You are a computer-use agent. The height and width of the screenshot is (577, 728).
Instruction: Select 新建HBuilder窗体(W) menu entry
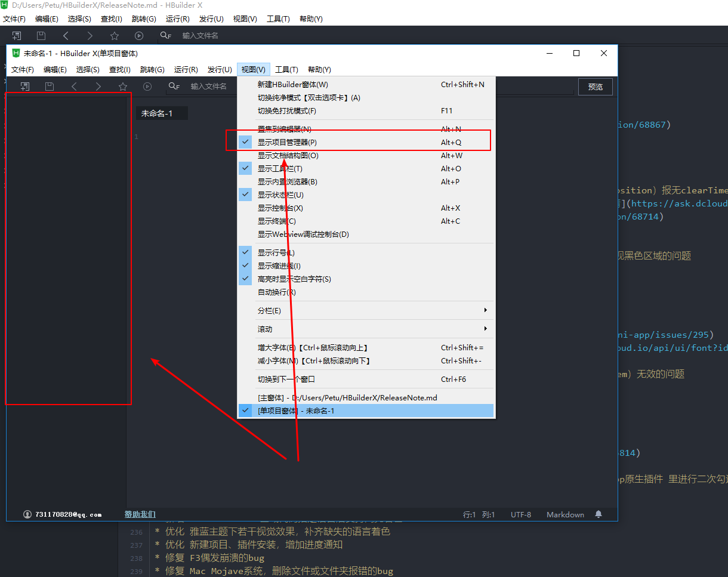tap(366, 85)
